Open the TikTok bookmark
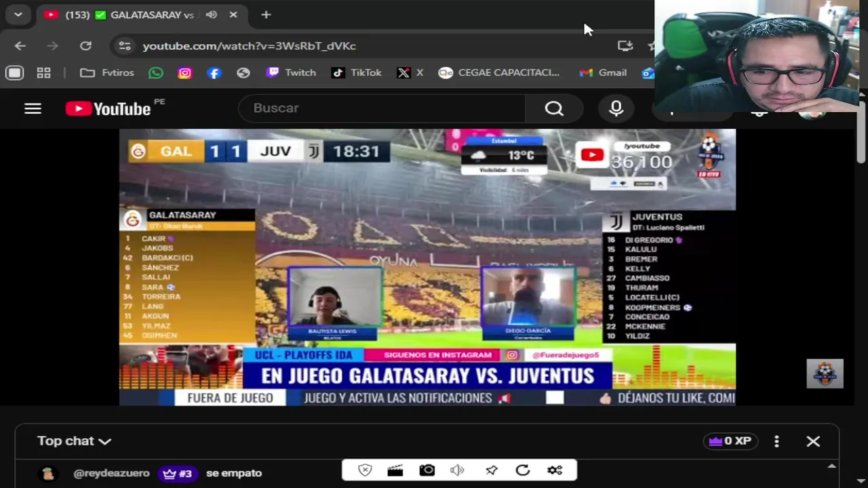This screenshot has width=868, height=488. click(x=357, y=73)
